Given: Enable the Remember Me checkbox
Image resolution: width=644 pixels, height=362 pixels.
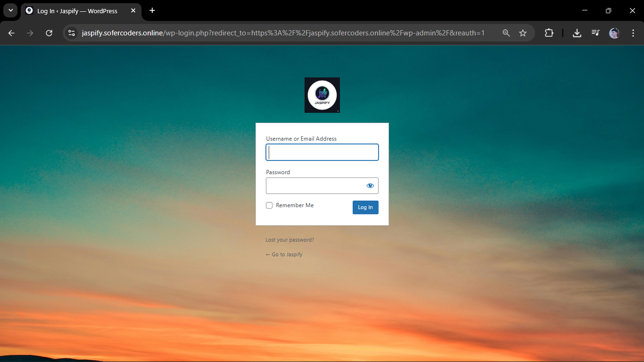Looking at the screenshot, I should 269,205.
